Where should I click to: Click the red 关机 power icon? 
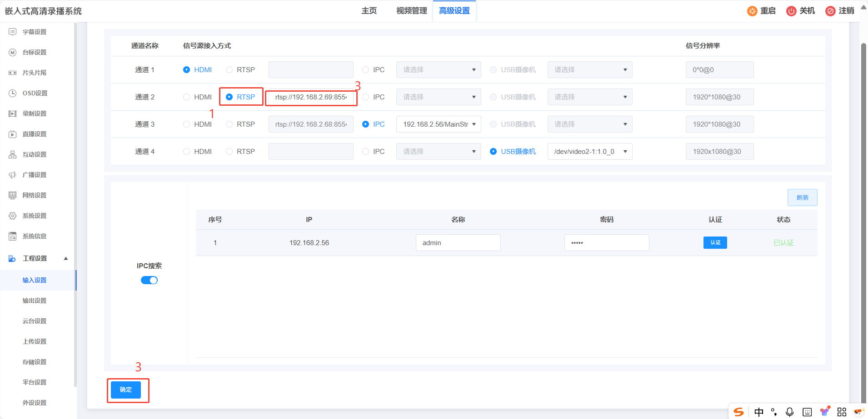(x=791, y=11)
